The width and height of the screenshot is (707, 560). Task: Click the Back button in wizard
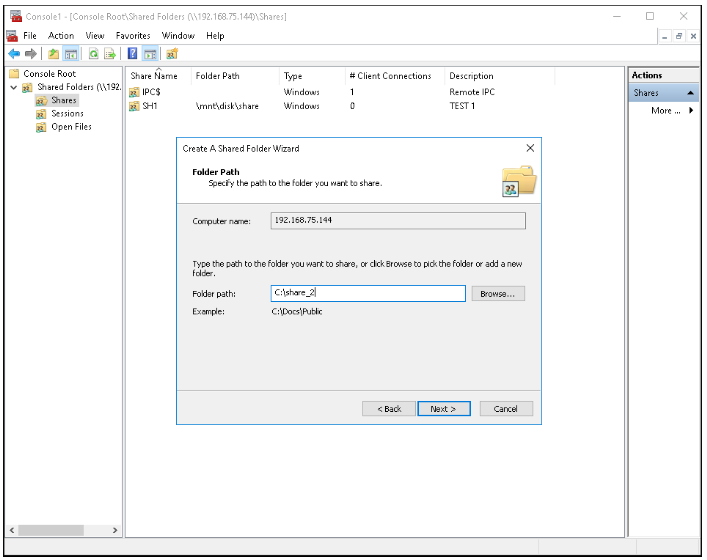(389, 409)
